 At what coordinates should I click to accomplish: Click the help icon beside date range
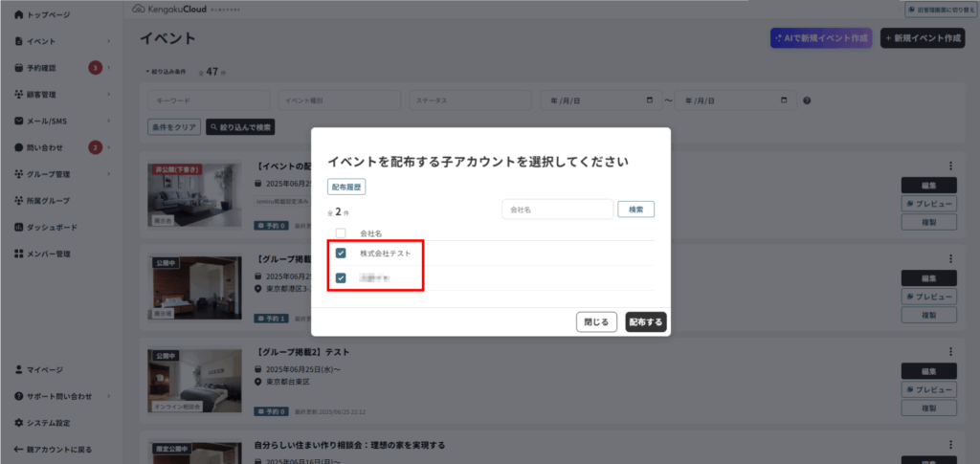807,100
